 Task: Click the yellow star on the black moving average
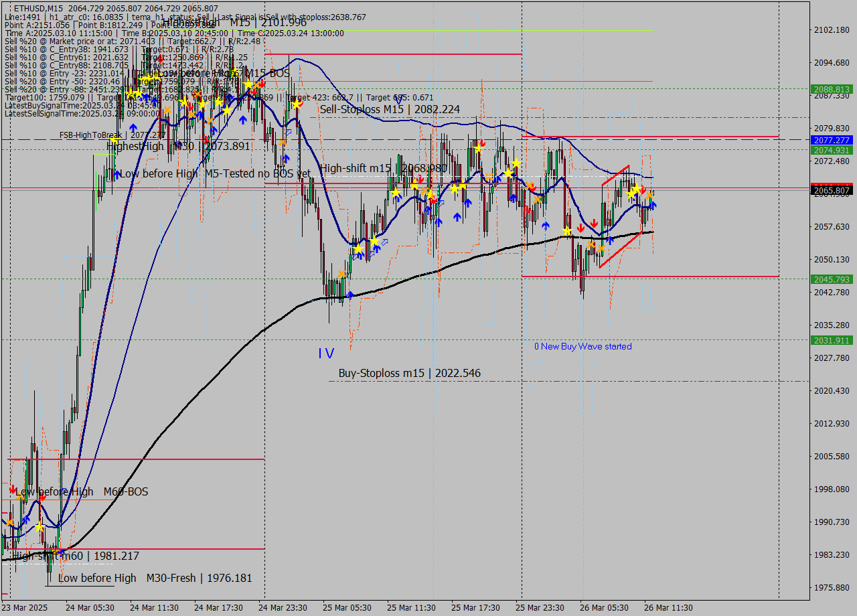click(567, 232)
